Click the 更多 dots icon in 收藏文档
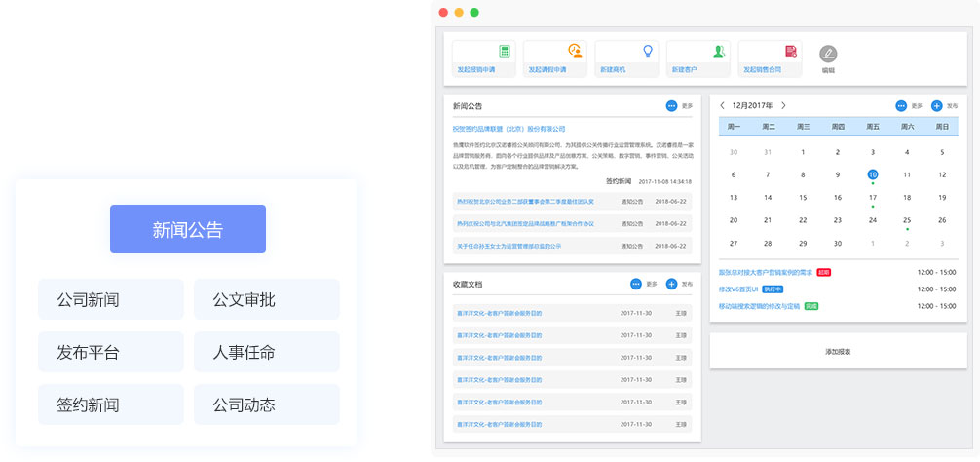Viewport: 980px width, 462px height. pos(635,284)
